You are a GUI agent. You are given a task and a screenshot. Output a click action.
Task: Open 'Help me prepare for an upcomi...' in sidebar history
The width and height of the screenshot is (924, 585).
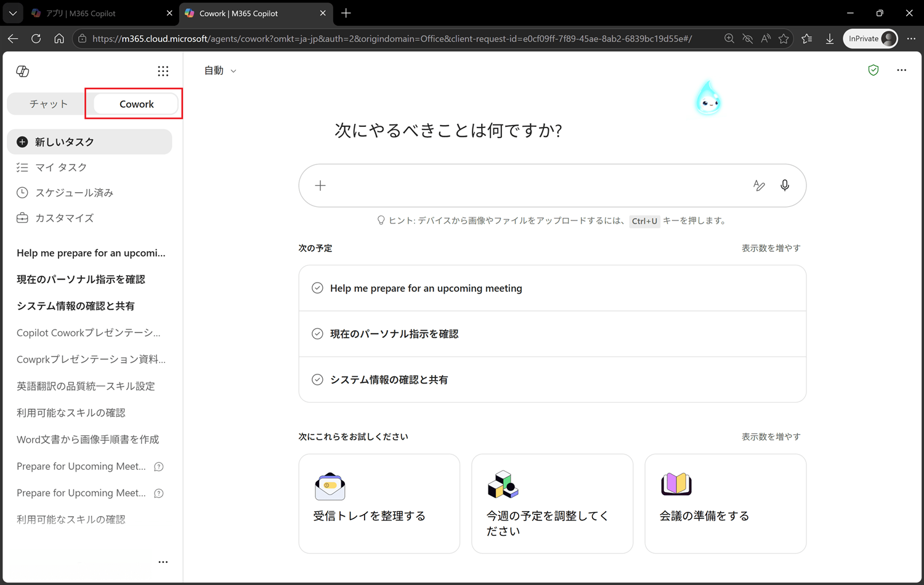tap(91, 253)
